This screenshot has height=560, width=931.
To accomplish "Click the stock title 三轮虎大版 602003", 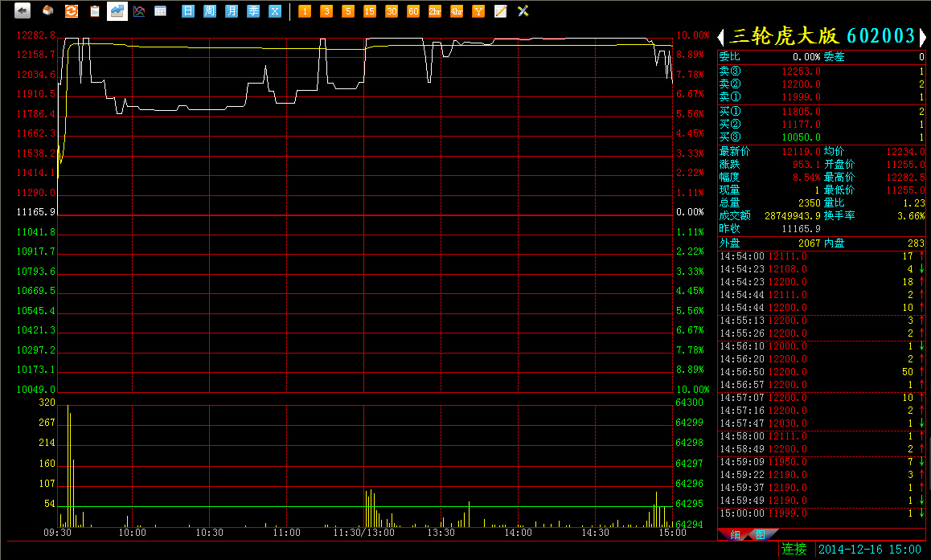I will (822, 36).
